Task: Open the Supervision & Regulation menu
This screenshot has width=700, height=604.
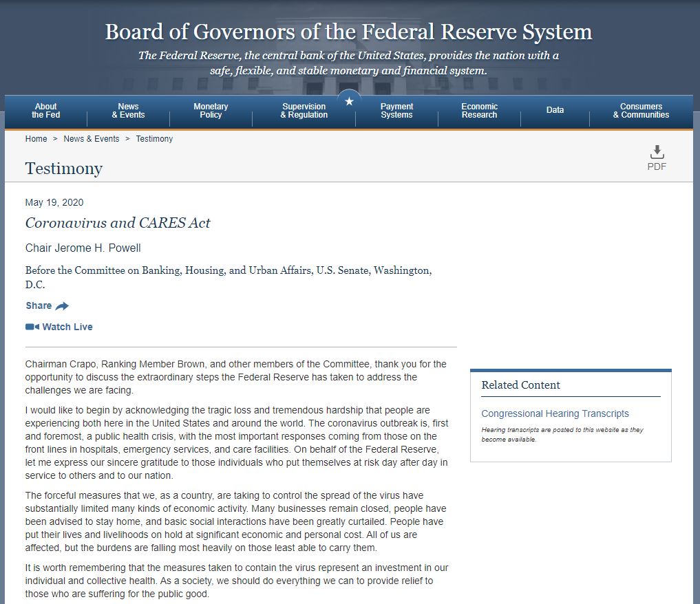Action: click(304, 111)
